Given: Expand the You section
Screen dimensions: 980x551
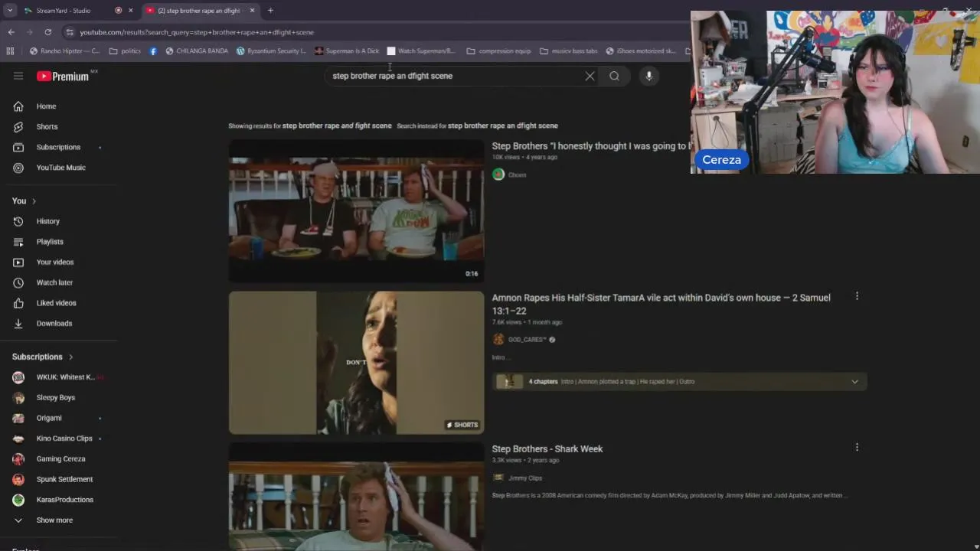Looking at the screenshot, I should click(24, 201).
